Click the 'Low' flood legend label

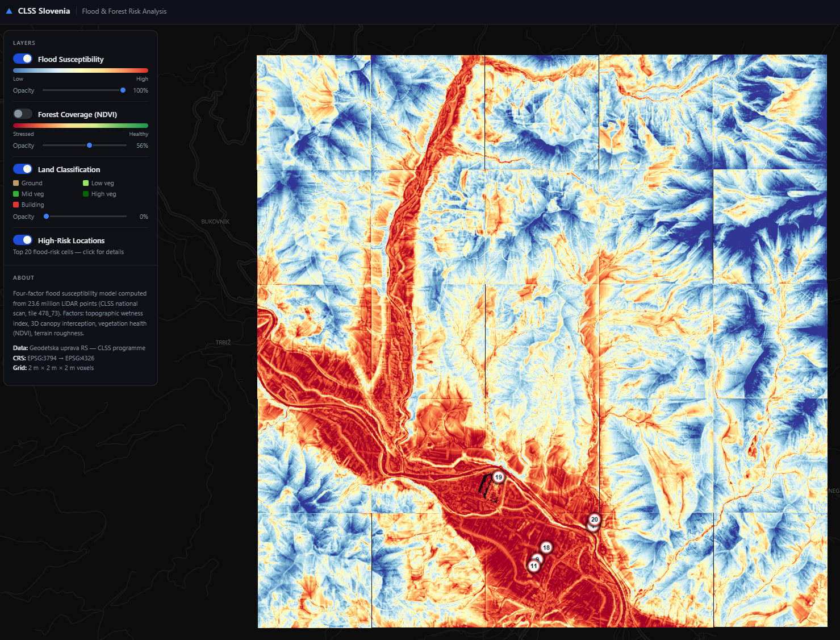tap(18, 79)
